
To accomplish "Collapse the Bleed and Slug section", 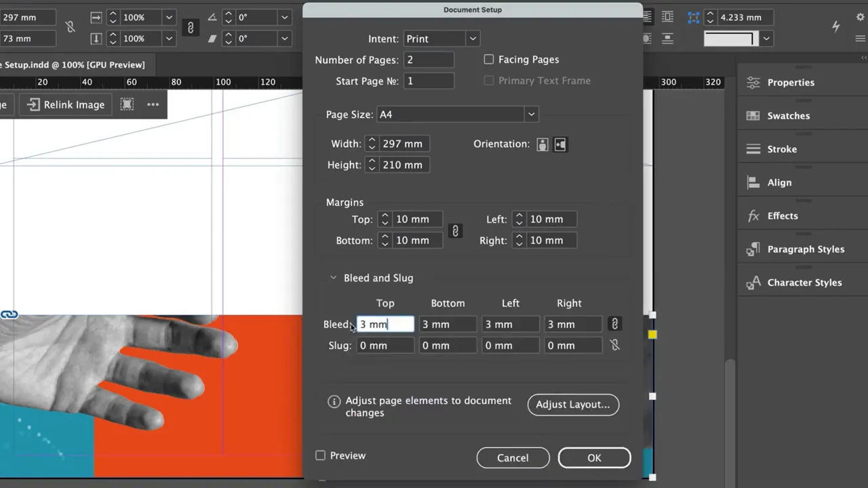I will [333, 277].
